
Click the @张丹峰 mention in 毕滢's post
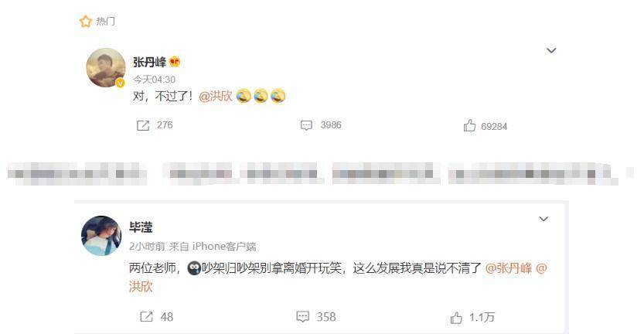509,268
